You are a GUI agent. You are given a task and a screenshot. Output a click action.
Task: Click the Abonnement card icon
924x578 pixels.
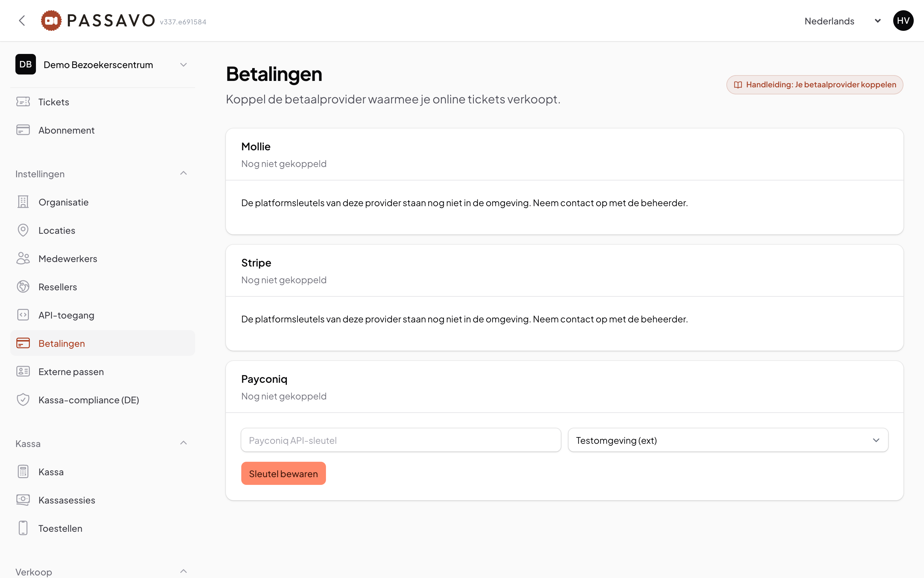23,130
